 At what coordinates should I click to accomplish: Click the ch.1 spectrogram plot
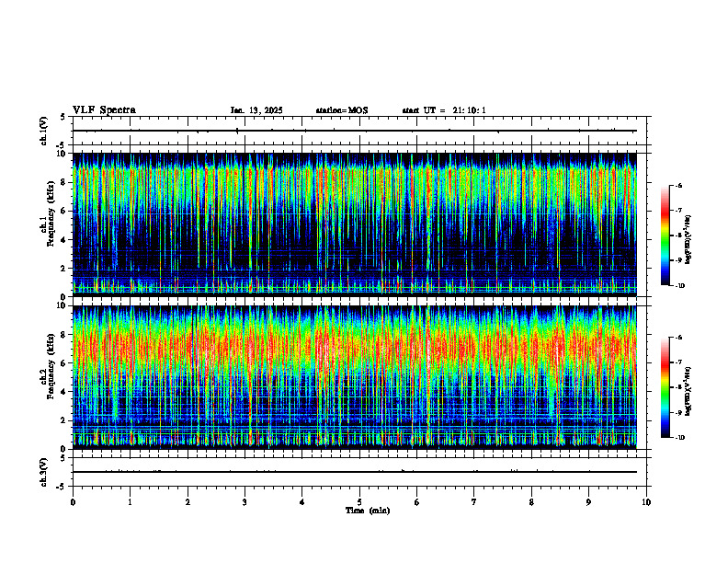coord(355,224)
